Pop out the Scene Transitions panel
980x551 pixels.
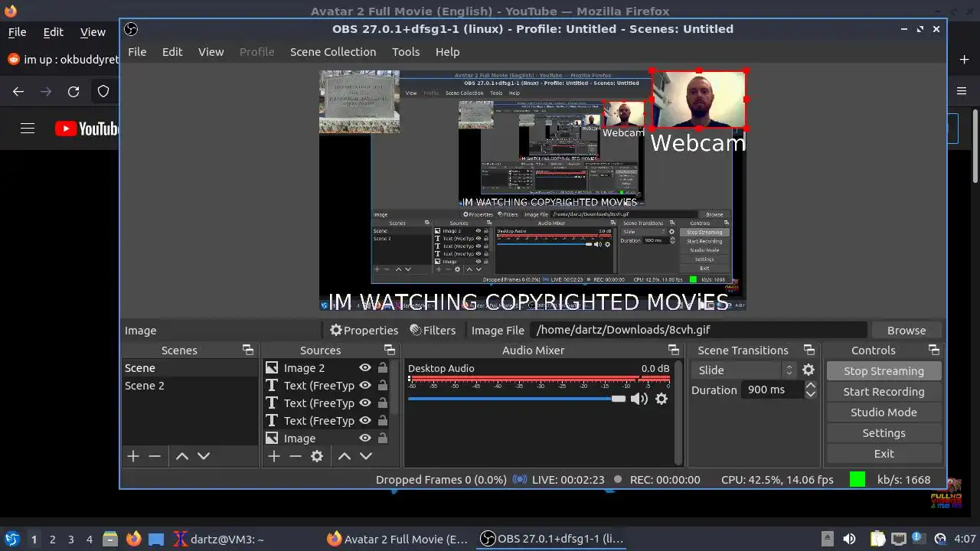coord(809,350)
